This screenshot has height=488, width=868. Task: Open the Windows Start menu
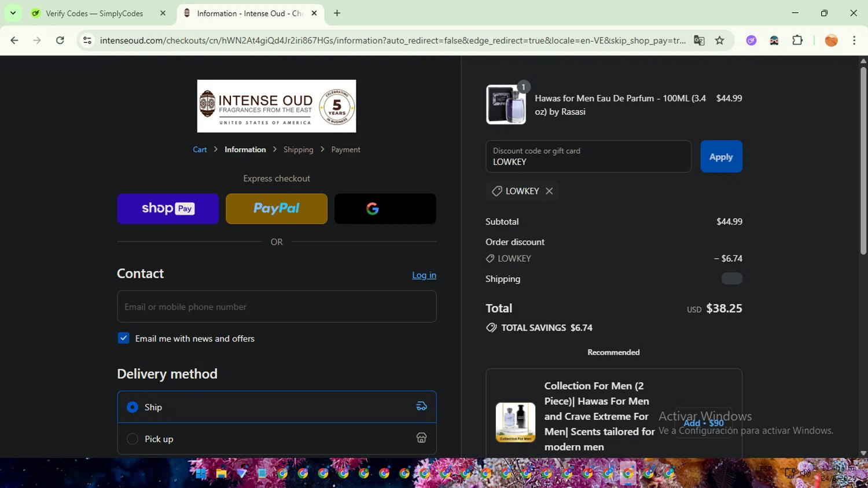coord(201,473)
